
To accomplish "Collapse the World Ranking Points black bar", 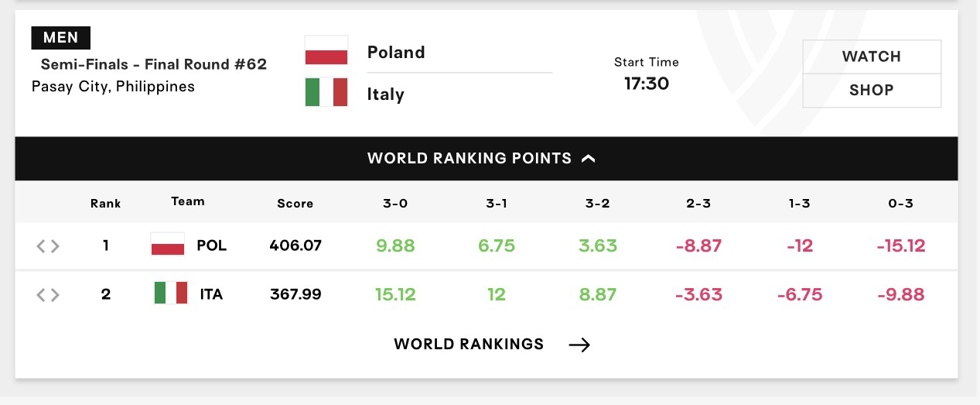I will coord(487,159).
